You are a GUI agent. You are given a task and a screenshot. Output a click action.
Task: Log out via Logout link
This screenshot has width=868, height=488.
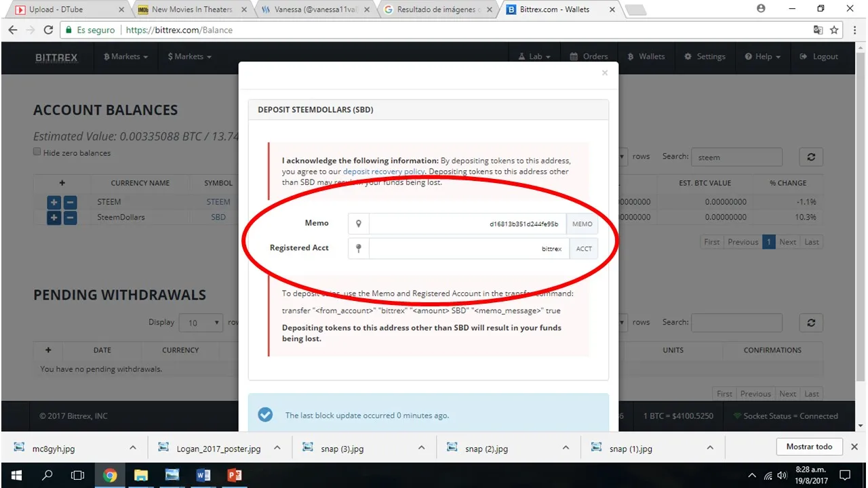(819, 57)
